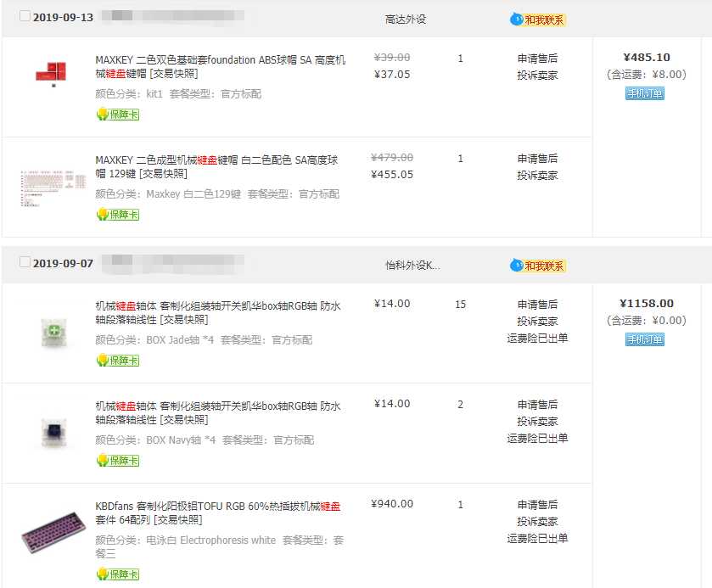The image size is (712, 588).
Task: Click 运费险已出单 for KBDfans TOFU item
Action: 537,538
